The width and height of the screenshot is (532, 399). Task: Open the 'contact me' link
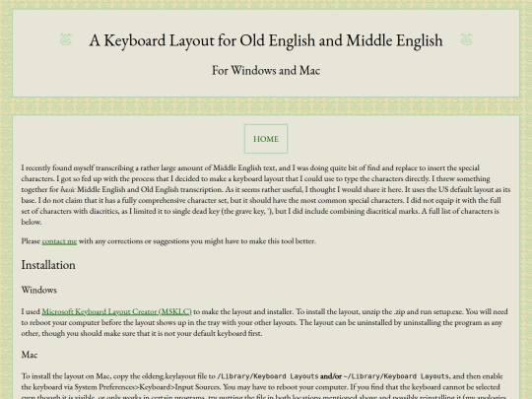click(x=59, y=241)
